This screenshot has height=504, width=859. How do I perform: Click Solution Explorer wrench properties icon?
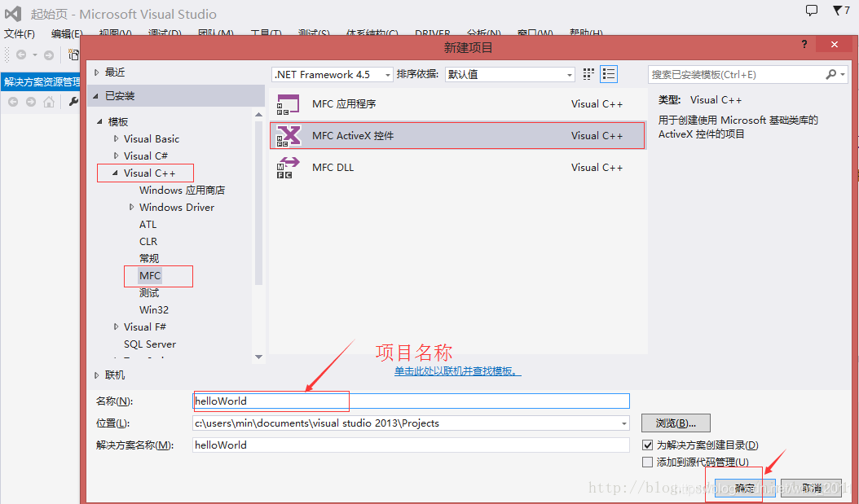[x=73, y=102]
